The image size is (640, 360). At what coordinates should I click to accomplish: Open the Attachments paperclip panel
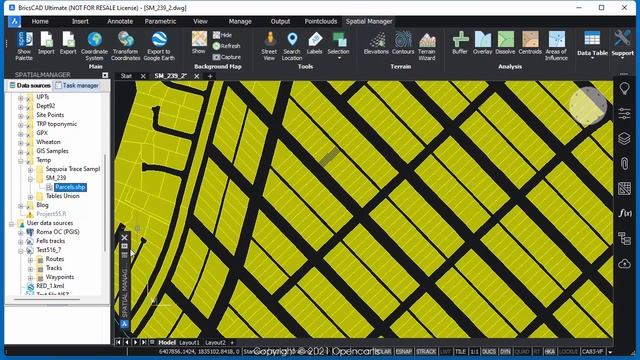[624, 163]
